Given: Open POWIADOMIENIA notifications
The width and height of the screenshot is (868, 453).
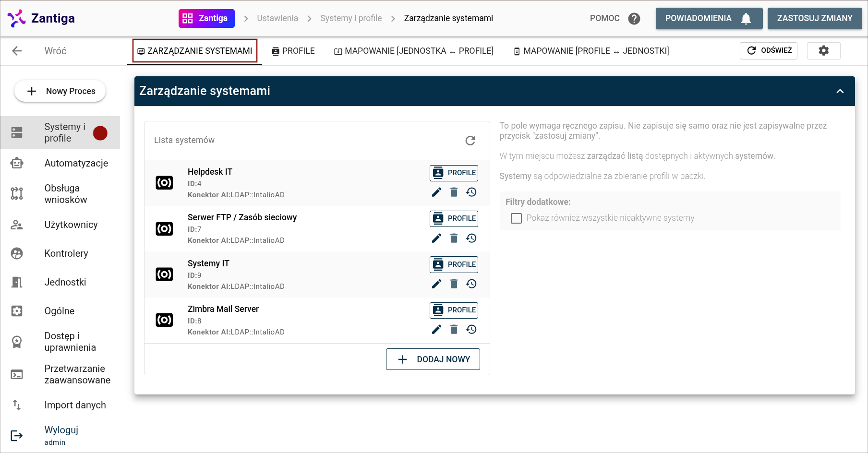Looking at the screenshot, I should click(x=709, y=19).
